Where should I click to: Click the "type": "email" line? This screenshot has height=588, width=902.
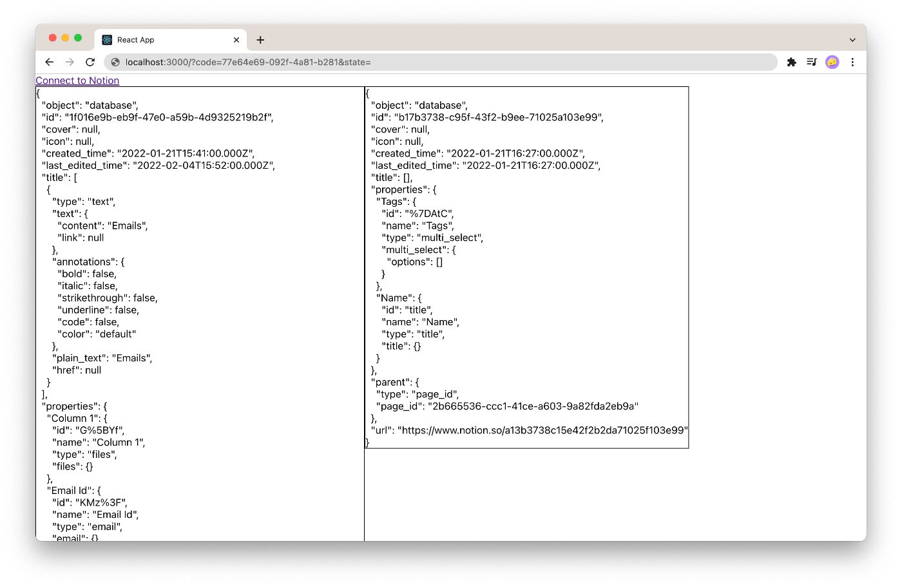pyautogui.click(x=87, y=527)
